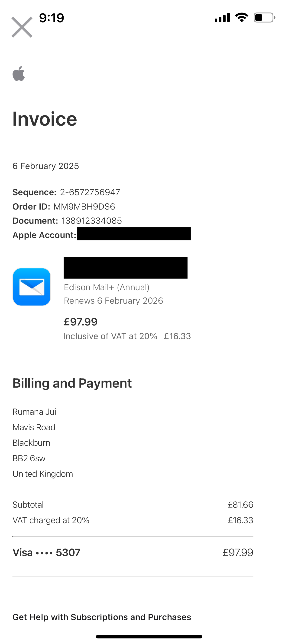Tap the Invoice heading
The width and height of the screenshot is (298, 644).
(45, 119)
